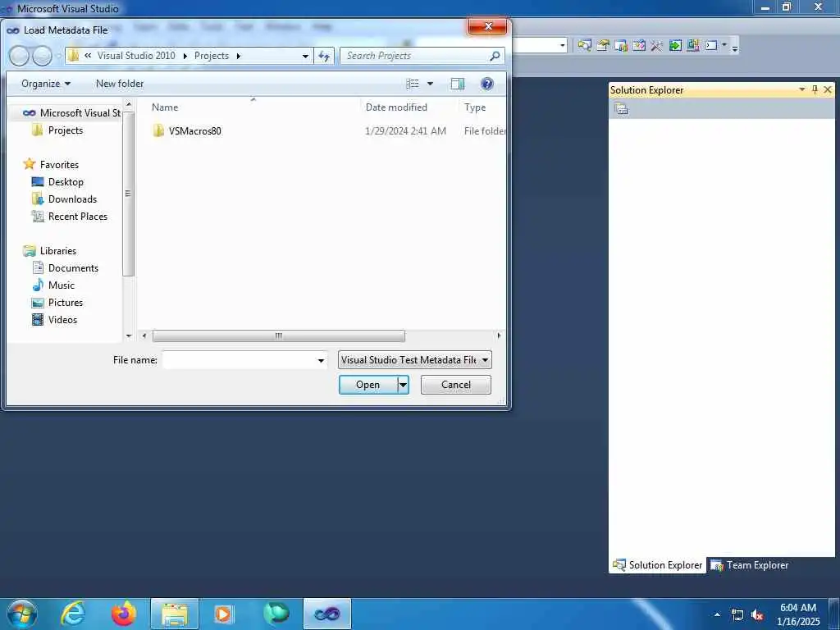The image size is (840, 630).
Task: Click Visual Studio 2010 breadcrumb segment
Action: point(136,56)
